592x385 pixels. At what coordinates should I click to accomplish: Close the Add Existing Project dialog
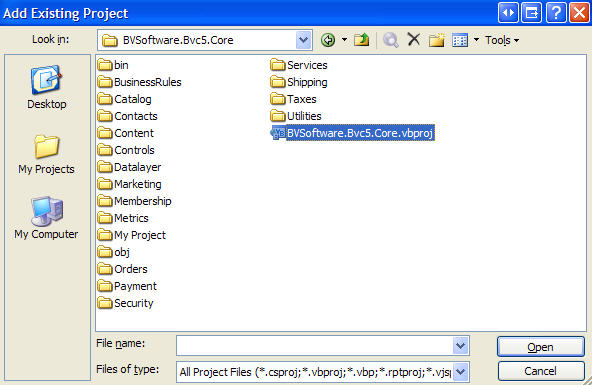pyautogui.click(x=579, y=12)
